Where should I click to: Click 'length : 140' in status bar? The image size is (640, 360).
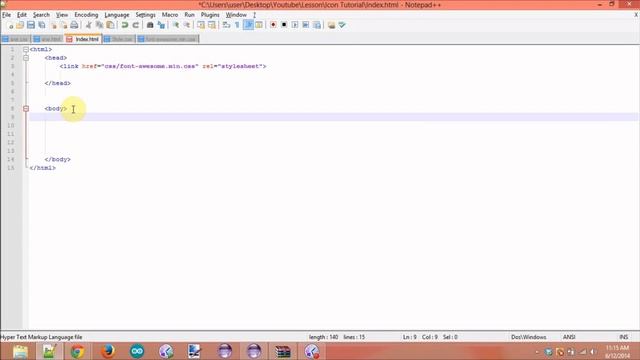click(323, 337)
